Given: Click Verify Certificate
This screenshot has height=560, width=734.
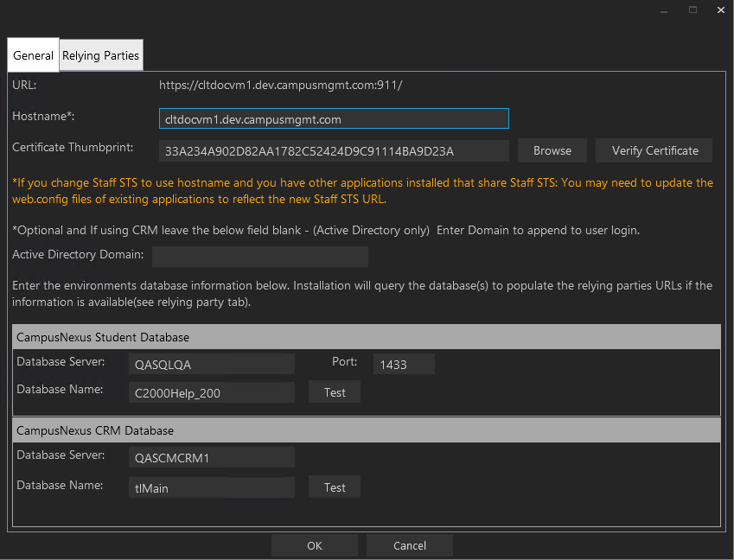Looking at the screenshot, I should coord(654,150).
